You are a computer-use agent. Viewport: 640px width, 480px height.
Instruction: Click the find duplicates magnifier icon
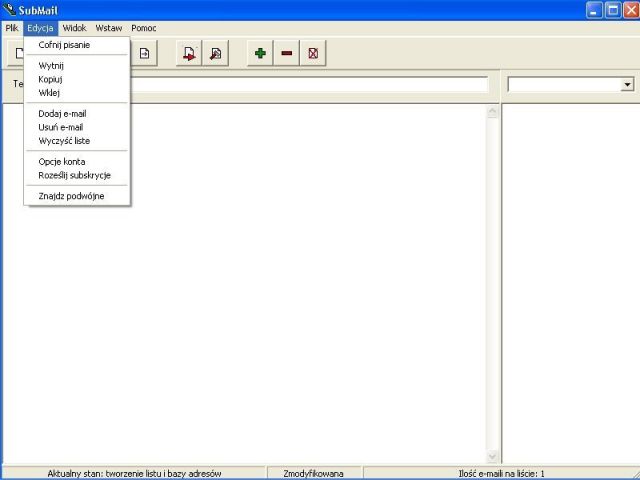click(216, 53)
